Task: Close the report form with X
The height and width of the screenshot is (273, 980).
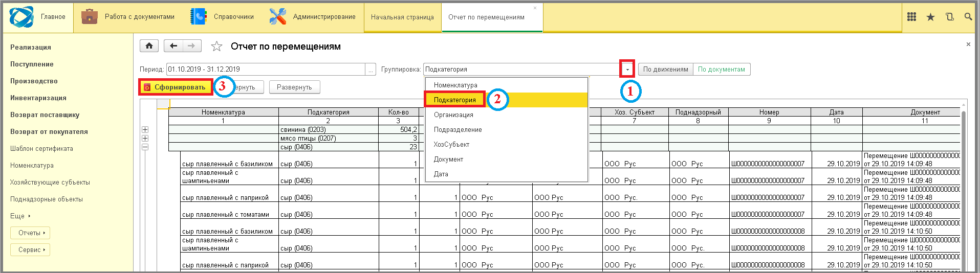Action: tap(968, 44)
